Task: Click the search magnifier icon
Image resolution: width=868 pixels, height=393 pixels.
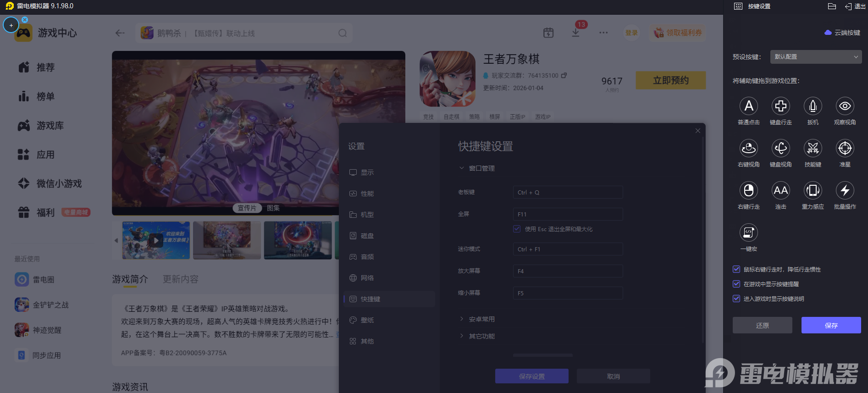Action: (343, 33)
